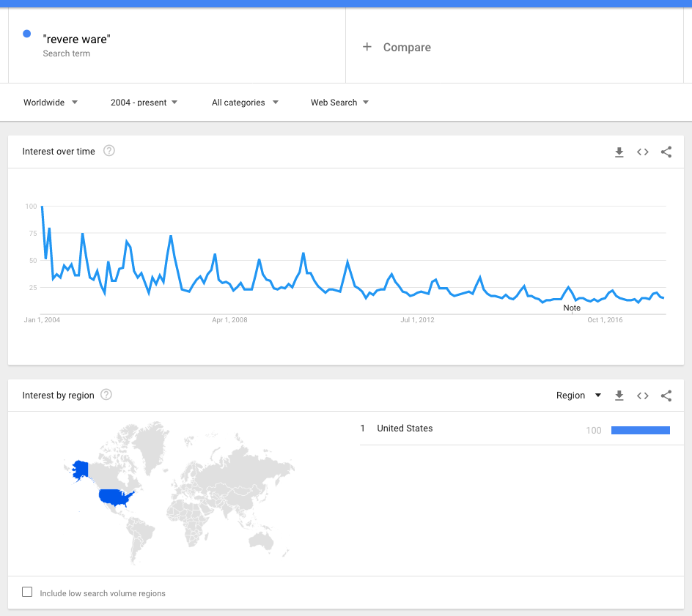Enable Include low search volume regions
This screenshot has width=692, height=616.
tap(27, 592)
